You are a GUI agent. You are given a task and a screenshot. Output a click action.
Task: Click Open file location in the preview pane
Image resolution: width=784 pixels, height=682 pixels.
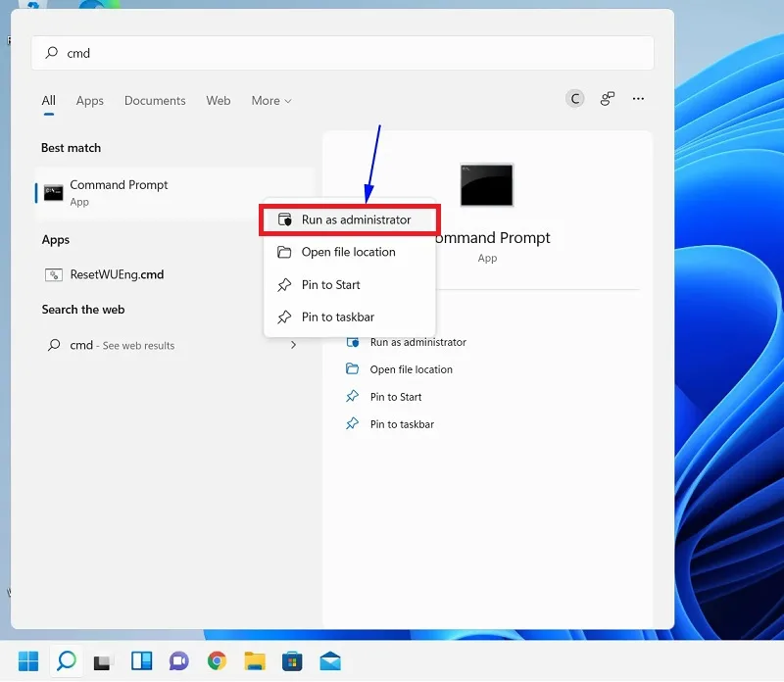[411, 369]
